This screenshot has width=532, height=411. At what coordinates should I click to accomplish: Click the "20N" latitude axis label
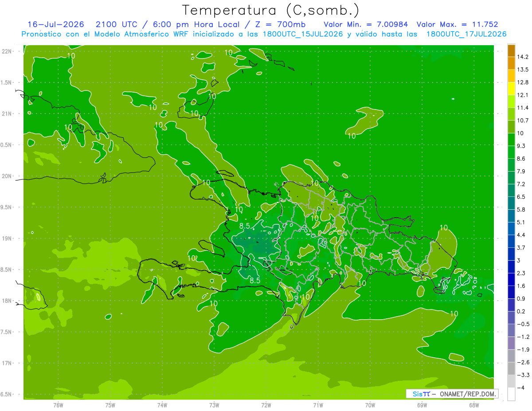click(7, 176)
